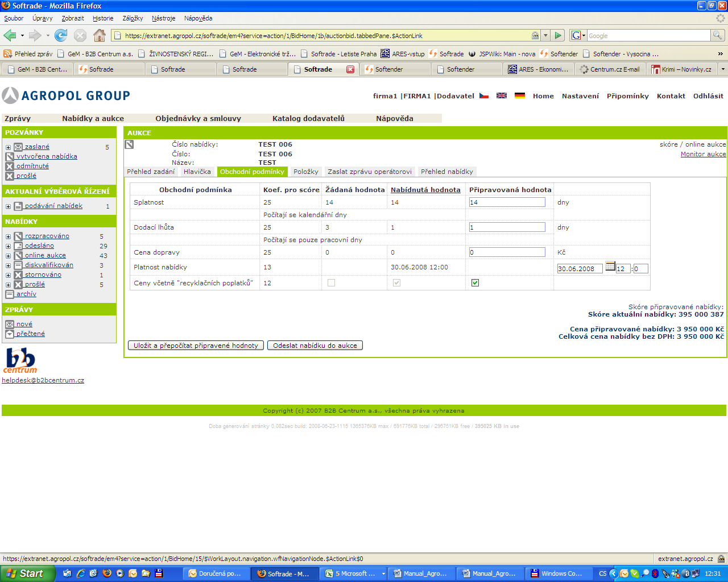Click the auction icon beside Číslo nabídky
This screenshot has height=582, width=728.
[x=130, y=144]
